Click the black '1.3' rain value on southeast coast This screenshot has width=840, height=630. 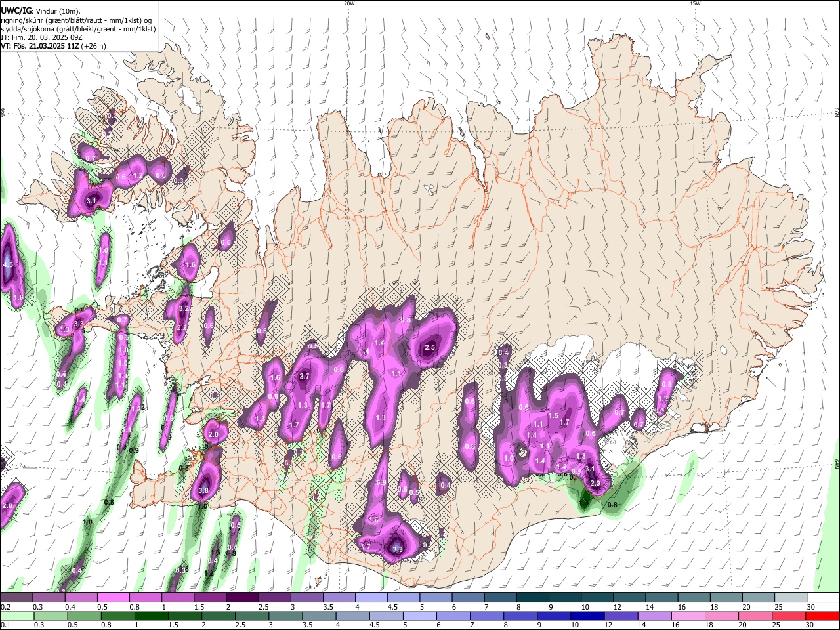[x=585, y=503]
